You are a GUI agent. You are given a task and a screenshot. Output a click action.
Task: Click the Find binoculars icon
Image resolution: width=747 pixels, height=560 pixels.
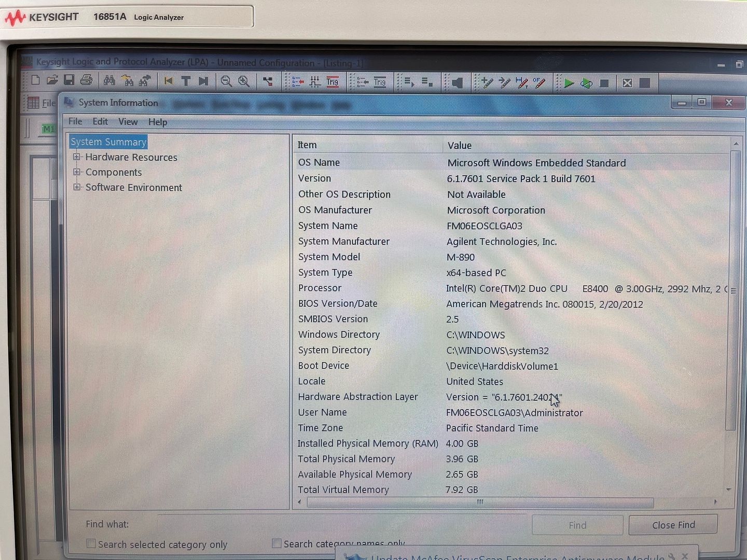[109, 81]
